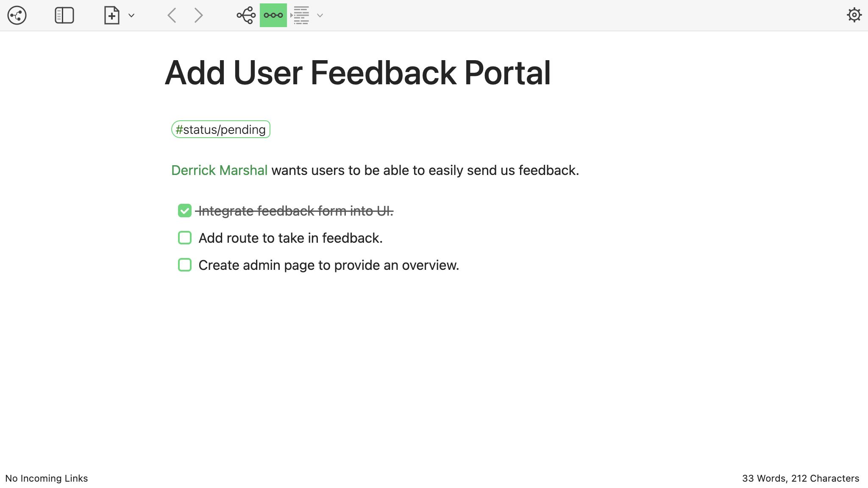Open the Derrick Marshal link
This screenshot has width=868, height=488.
tap(219, 170)
